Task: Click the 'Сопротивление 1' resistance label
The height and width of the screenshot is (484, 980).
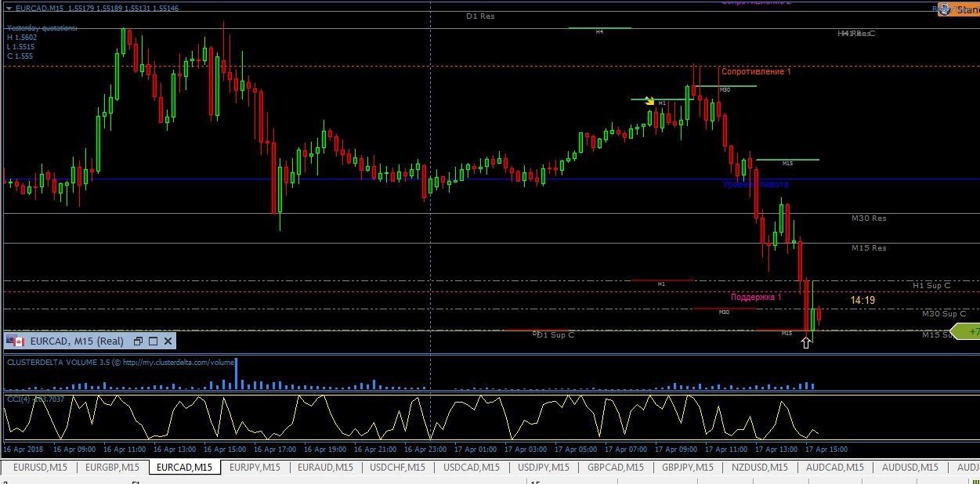Action: click(x=756, y=72)
